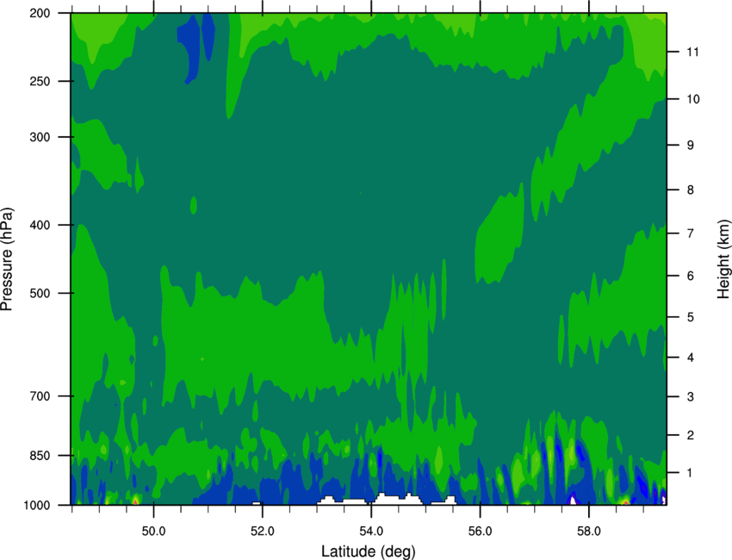Click the 5 km height tick label
Screen dimensions: 732x560
point(690,317)
